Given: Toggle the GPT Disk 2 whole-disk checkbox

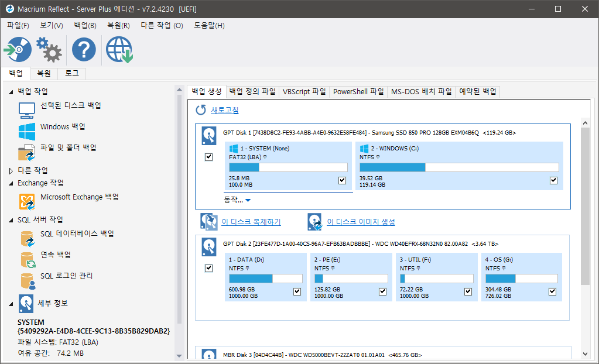Looking at the screenshot, I should click(208, 268).
